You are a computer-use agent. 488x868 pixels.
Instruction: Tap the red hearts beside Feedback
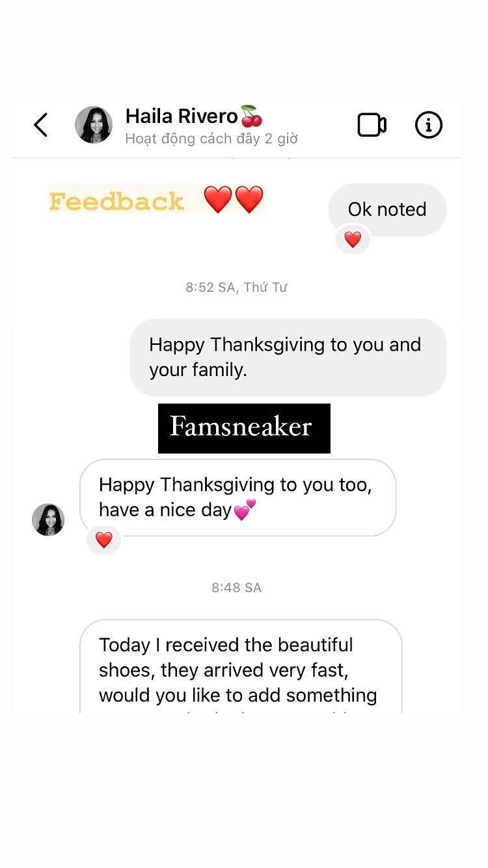[234, 199]
